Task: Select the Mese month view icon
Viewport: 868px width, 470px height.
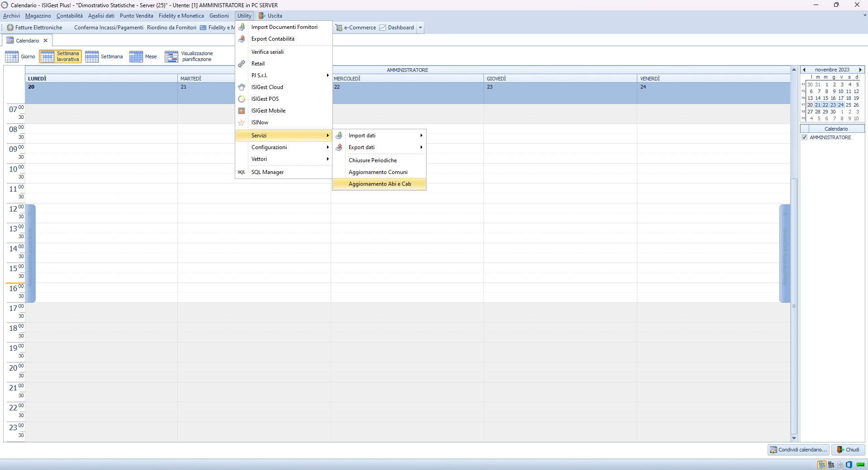Action: tap(136, 56)
